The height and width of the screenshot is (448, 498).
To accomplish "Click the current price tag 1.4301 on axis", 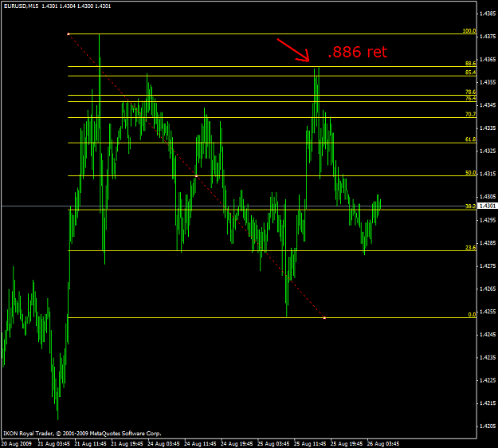I will coord(488,206).
